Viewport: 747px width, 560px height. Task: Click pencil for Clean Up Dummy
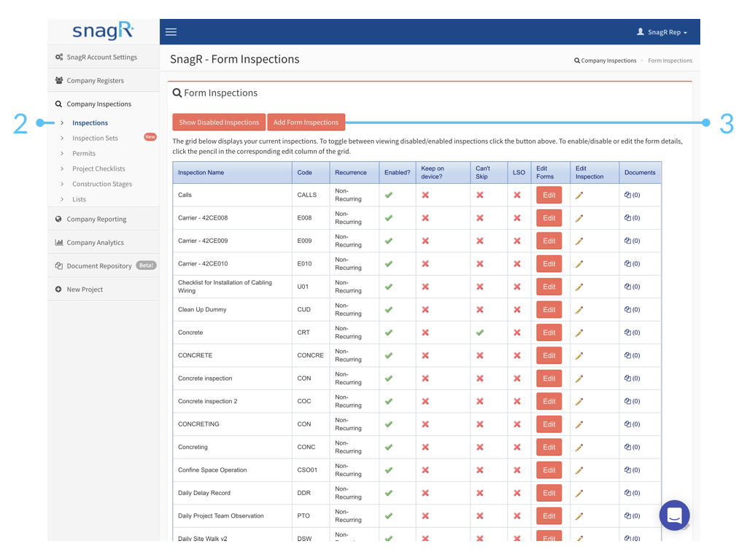coord(579,309)
